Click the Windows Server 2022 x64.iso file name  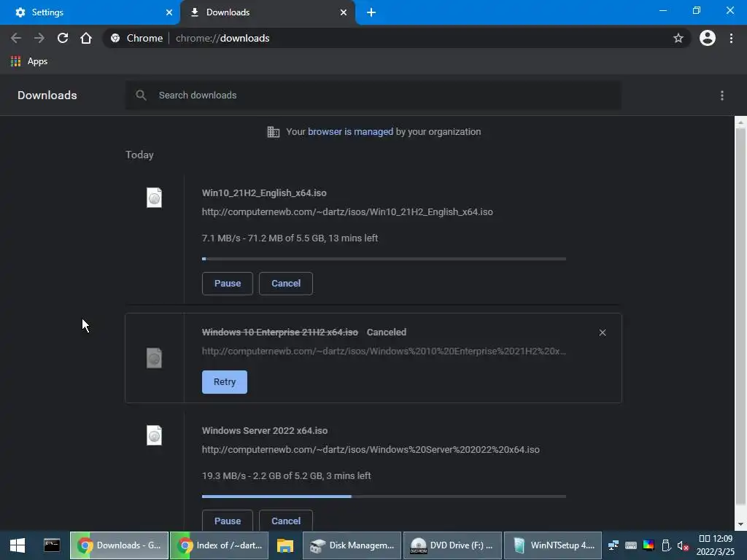tap(264, 430)
